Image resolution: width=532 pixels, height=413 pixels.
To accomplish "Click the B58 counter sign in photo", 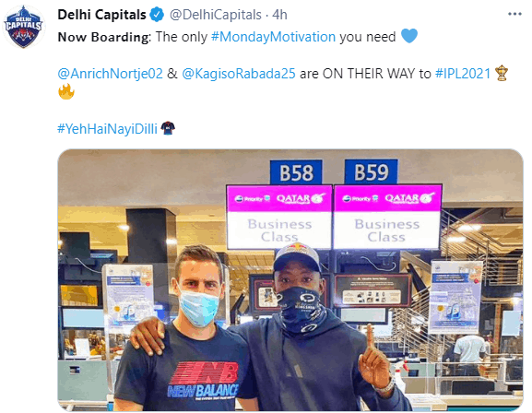I will pos(296,172).
